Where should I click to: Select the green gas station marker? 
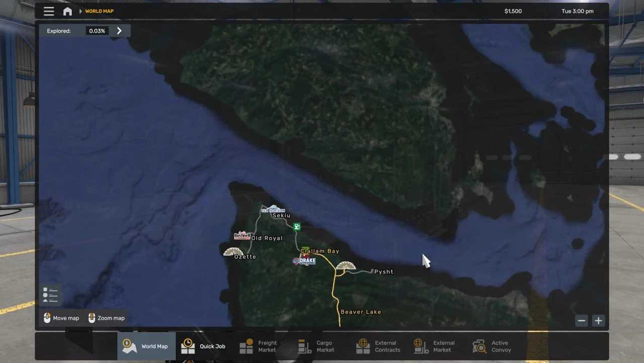point(297,227)
